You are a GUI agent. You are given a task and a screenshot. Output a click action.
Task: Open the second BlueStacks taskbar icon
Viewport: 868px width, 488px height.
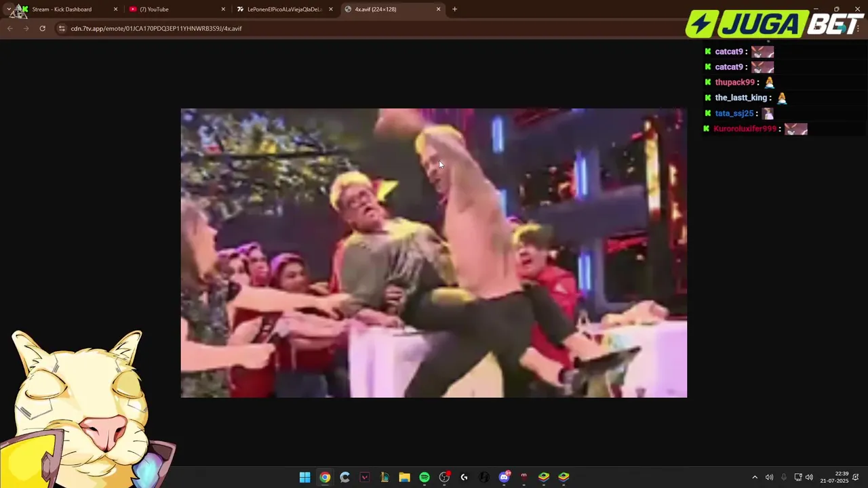(x=564, y=477)
